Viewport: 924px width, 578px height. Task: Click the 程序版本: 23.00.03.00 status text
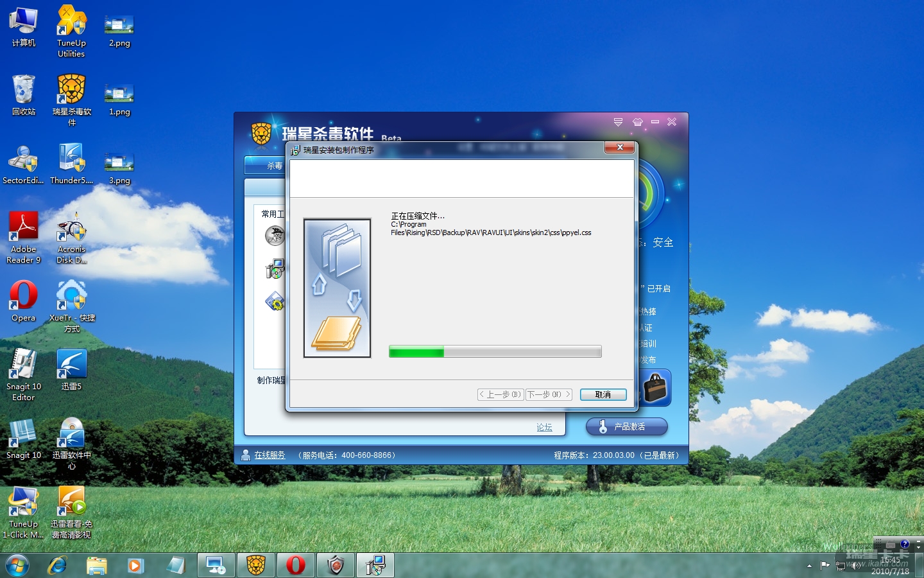pyautogui.click(x=594, y=455)
